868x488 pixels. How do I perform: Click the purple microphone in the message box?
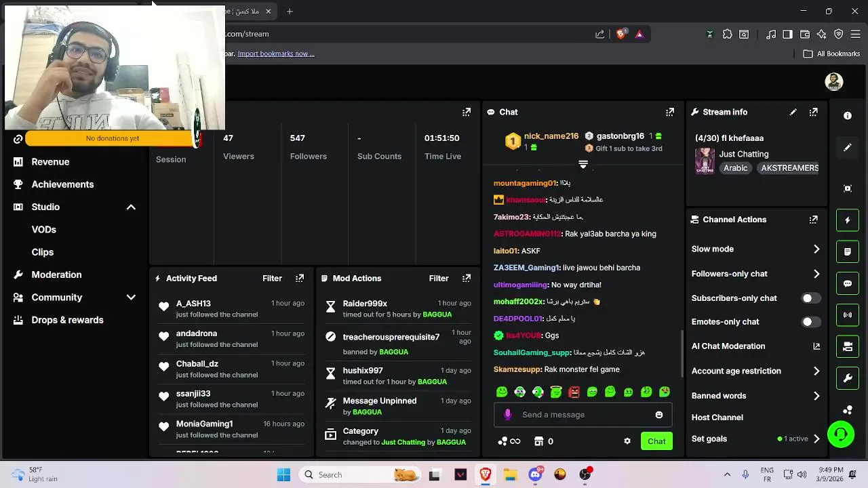point(508,415)
